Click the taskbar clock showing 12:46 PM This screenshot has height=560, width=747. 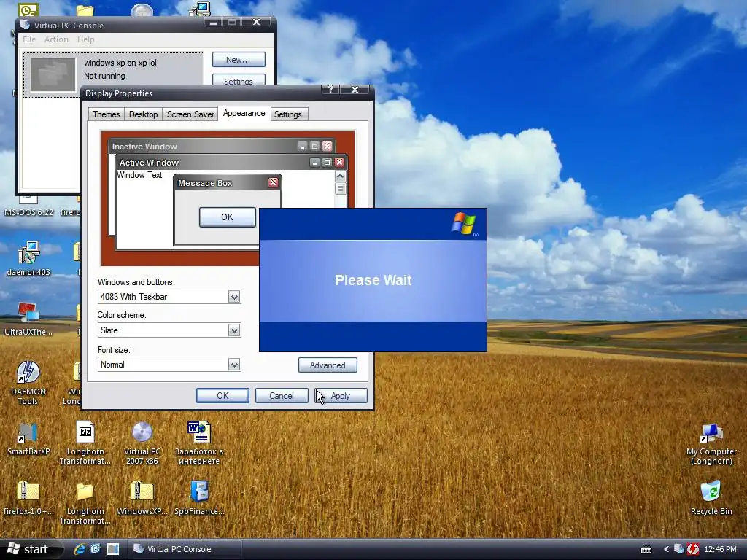pos(720,550)
